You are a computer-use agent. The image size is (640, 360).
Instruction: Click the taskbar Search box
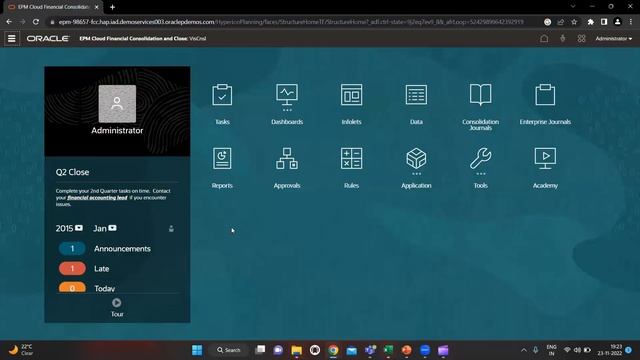229,350
